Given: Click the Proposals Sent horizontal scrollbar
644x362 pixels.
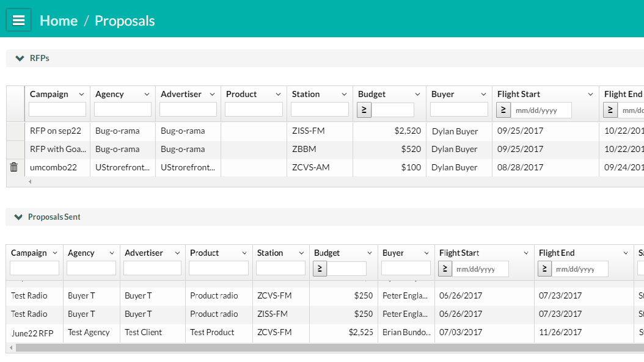Looking at the screenshot, I should pyautogui.click(x=306, y=348).
